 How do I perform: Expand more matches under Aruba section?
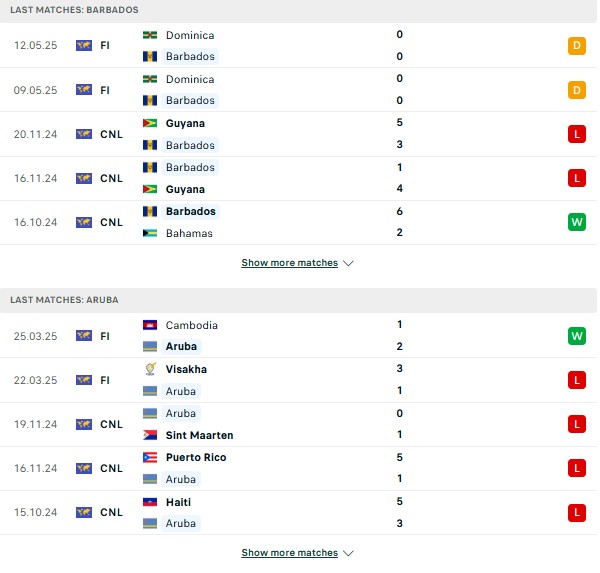[290, 553]
